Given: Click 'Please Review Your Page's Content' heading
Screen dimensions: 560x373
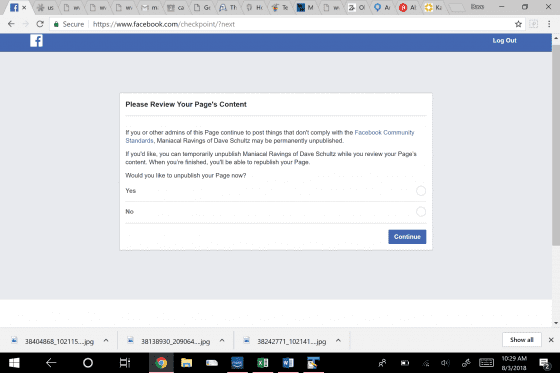Looking at the screenshot, I should [186, 104].
